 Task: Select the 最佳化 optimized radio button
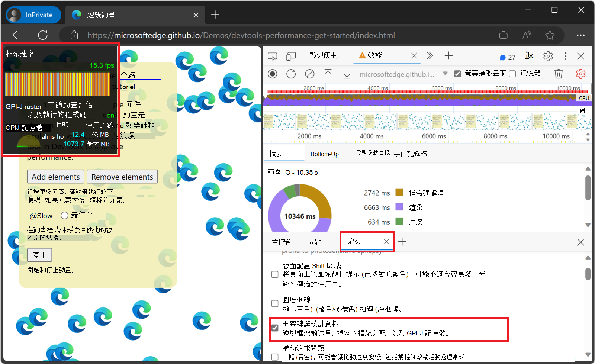point(65,215)
